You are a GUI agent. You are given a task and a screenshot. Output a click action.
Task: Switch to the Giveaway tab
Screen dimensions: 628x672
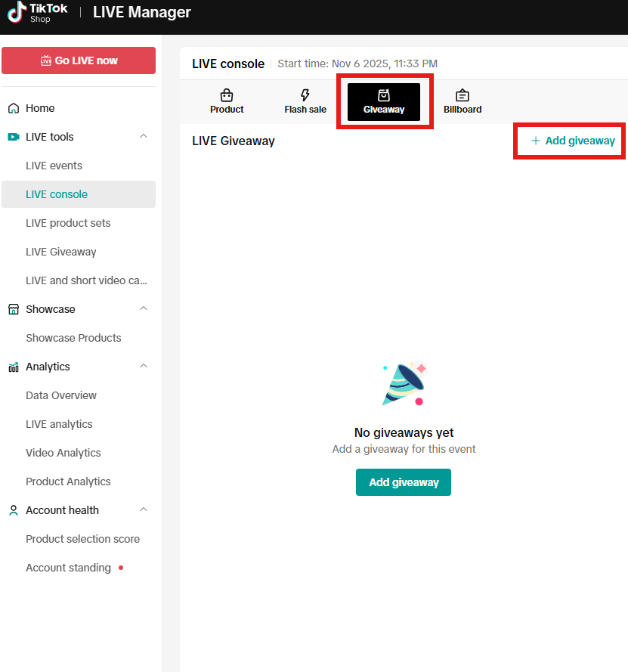(x=384, y=101)
